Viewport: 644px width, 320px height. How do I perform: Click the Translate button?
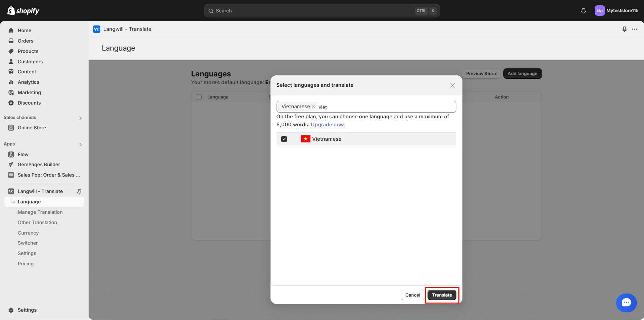tap(442, 295)
